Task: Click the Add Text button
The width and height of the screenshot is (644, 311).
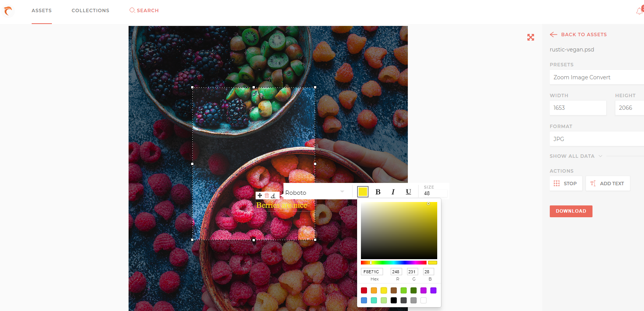Action: click(608, 183)
